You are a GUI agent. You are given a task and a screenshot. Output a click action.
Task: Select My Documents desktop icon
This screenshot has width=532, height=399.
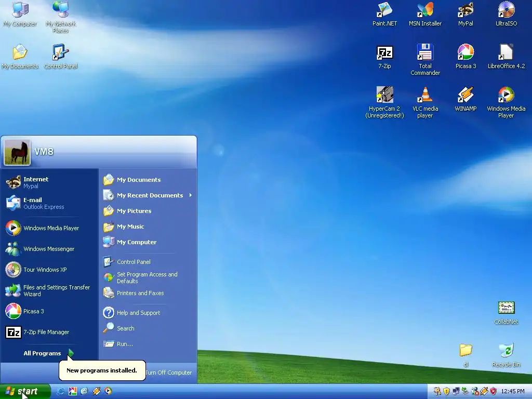point(20,57)
